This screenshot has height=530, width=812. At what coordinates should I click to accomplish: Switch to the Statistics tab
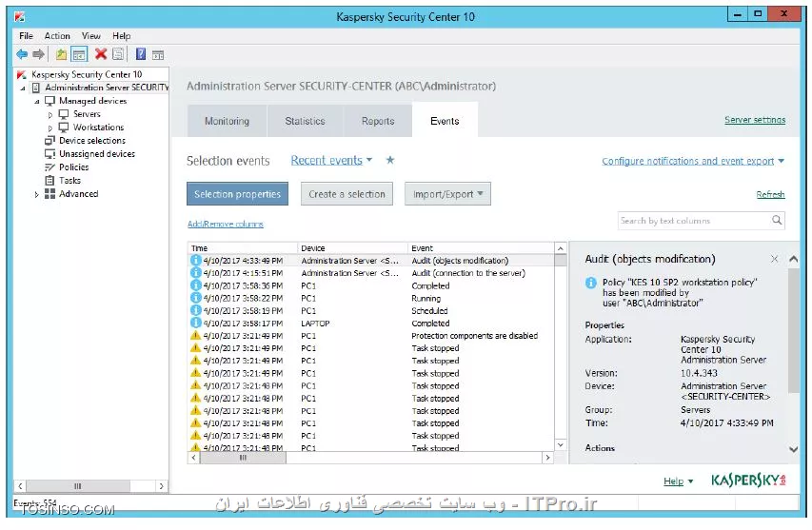tap(305, 121)
